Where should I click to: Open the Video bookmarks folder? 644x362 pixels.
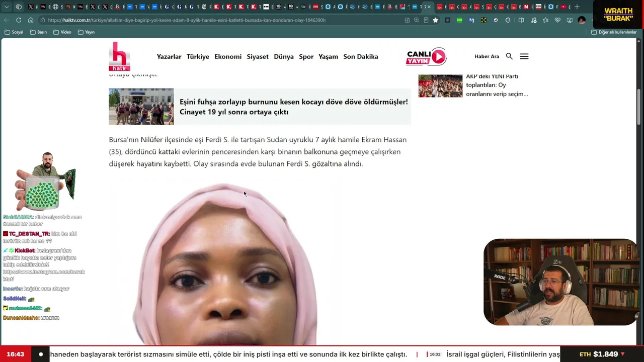[x=62, y=32]
